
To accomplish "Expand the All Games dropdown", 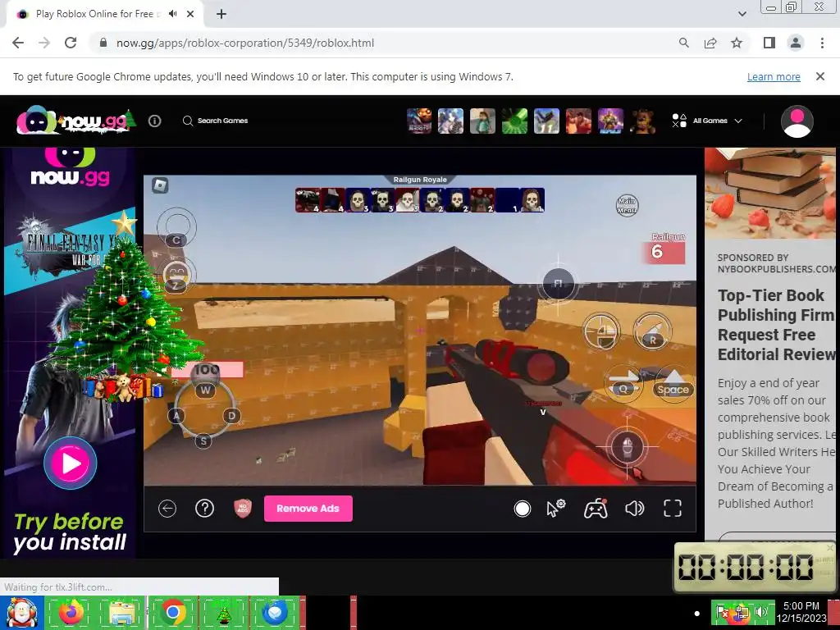I will click(707, 121).
